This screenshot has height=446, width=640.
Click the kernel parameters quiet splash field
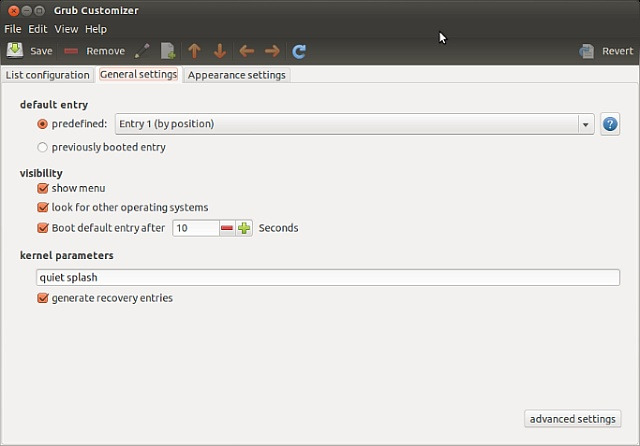(328, 277)
